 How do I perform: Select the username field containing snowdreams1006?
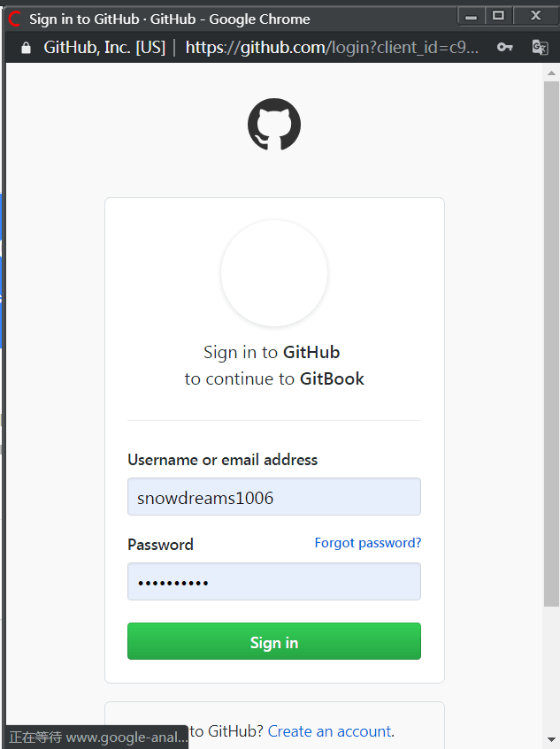274,496
